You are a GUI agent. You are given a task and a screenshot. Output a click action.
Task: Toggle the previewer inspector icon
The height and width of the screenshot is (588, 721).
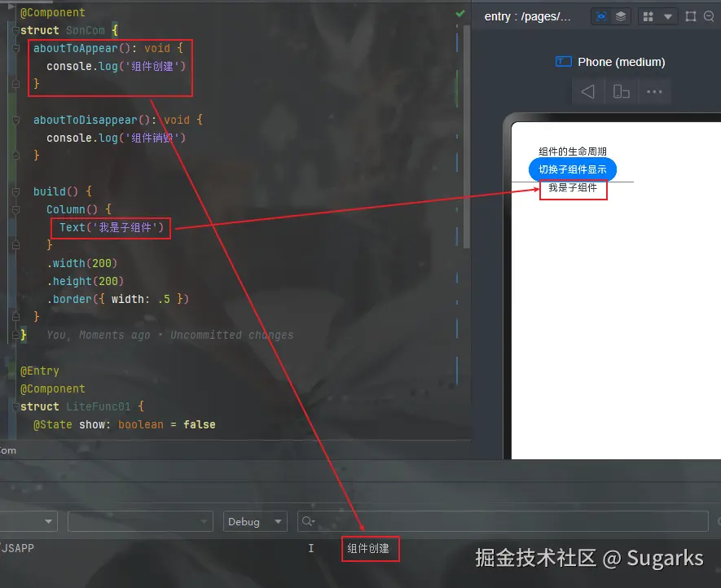[601, 16]
